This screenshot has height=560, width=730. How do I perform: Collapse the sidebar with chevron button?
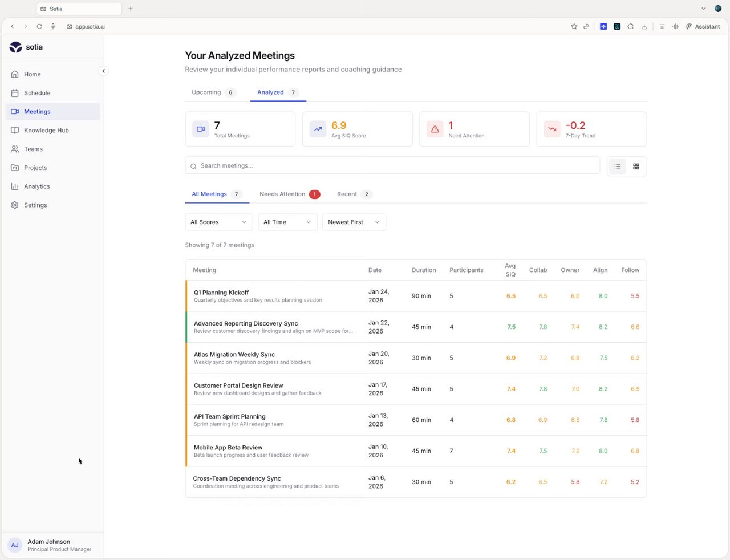click(x=103, y=71)
